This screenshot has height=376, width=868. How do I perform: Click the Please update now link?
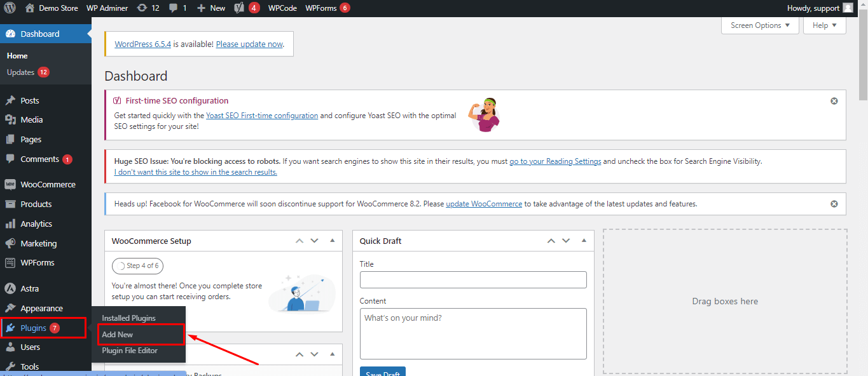249,44
